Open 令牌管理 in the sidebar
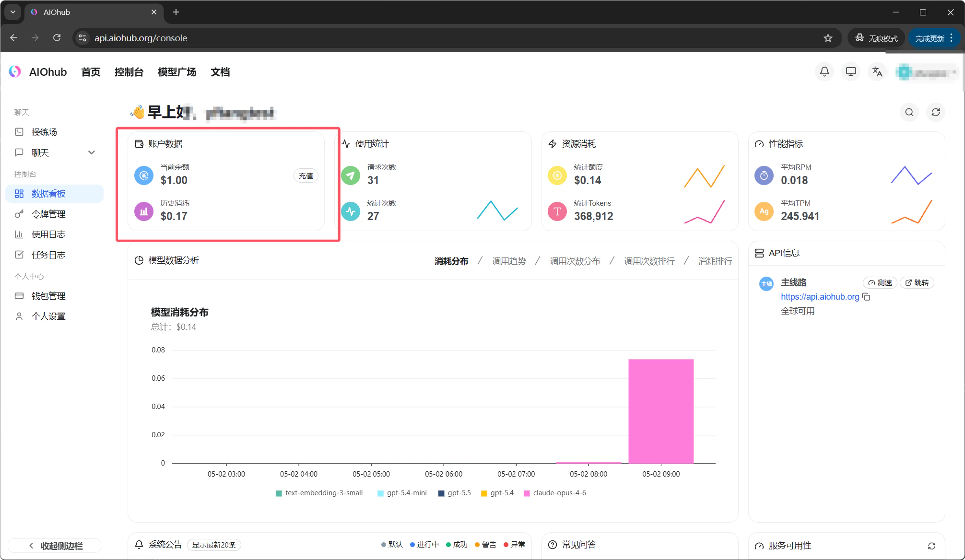 pos(55,214)
